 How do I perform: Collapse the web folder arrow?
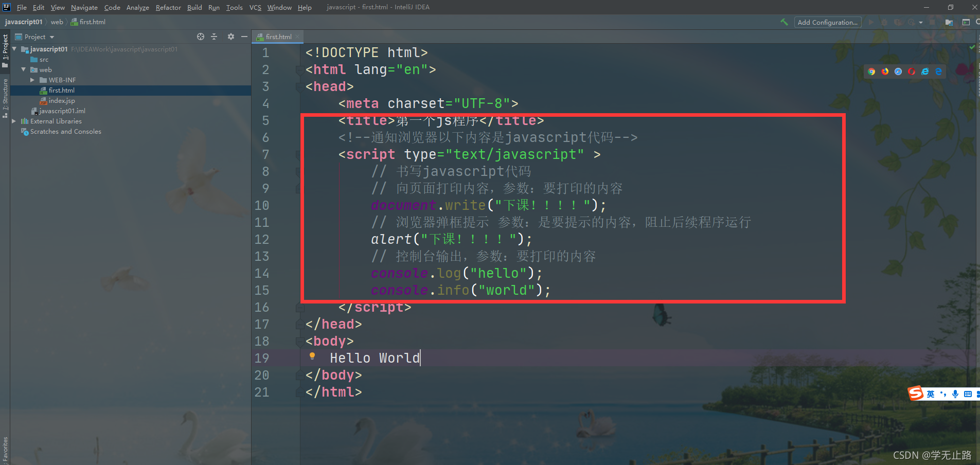[x=24, y=69]
